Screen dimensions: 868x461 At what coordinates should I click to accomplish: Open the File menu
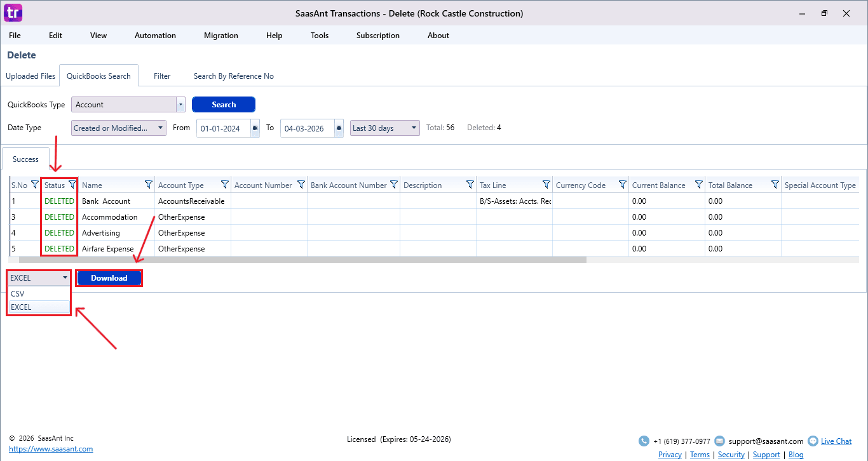click(x=15, y=36)
